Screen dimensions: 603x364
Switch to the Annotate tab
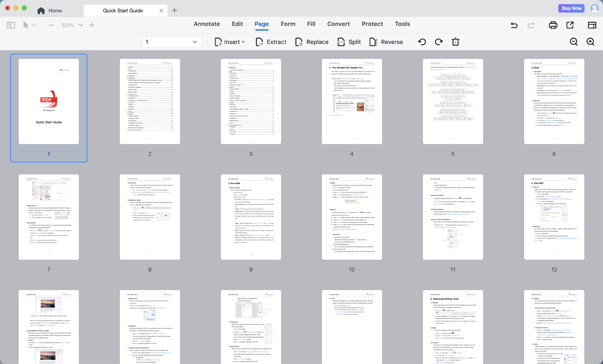pyautogui.click(x=207, y=24)
